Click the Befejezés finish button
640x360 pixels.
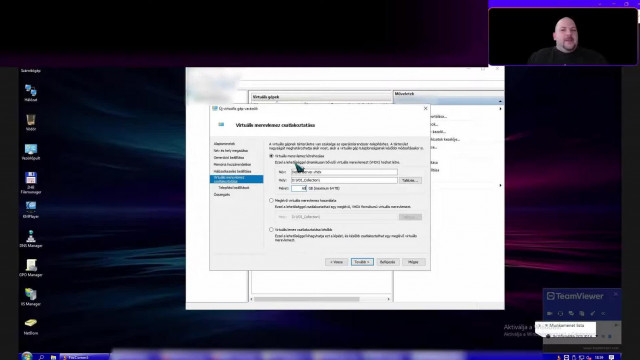(x=387, y=262)
